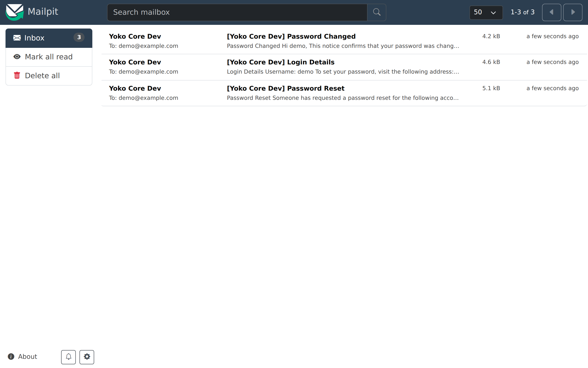
Task: Open the Inbox folder
Action: (x=49, y=38)
